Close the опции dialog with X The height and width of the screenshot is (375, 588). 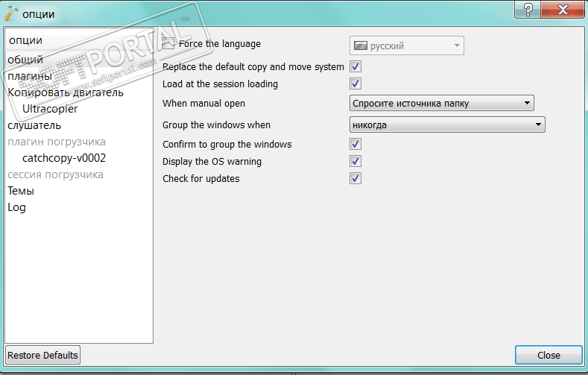coord(563,10)
